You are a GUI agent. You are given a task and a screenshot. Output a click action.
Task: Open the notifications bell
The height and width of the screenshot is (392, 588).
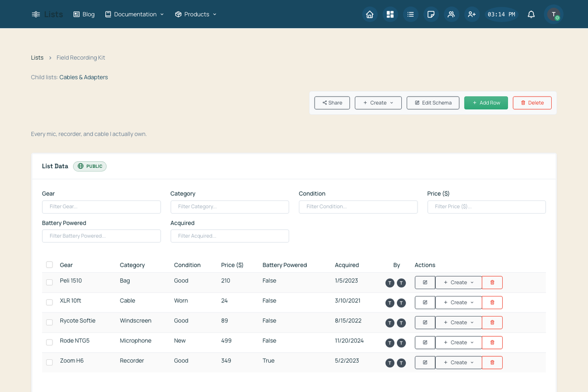[x=531, y=14]
